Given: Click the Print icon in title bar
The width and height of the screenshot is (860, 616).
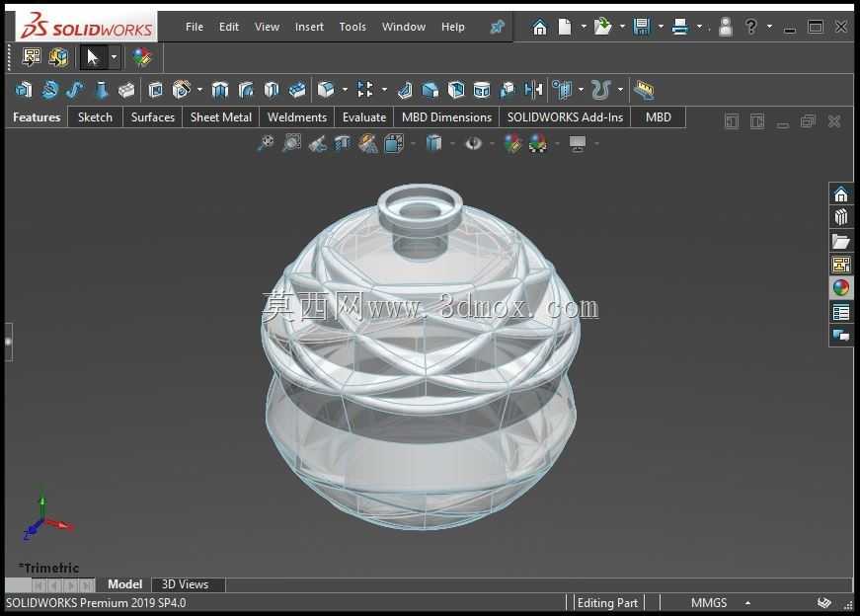Looking at the screenshot, I should pos(680,27).
